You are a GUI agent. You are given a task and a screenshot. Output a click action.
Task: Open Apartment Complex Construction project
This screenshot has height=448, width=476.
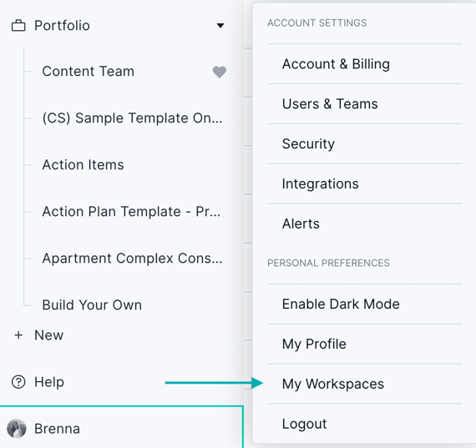pyautogui.click(x=132, y=259)
